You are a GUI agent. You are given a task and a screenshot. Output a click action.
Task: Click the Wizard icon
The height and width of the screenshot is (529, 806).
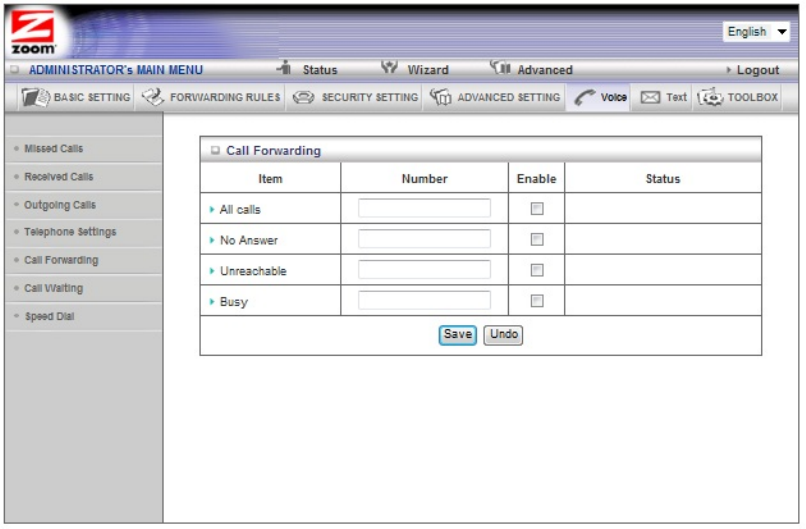389,67
